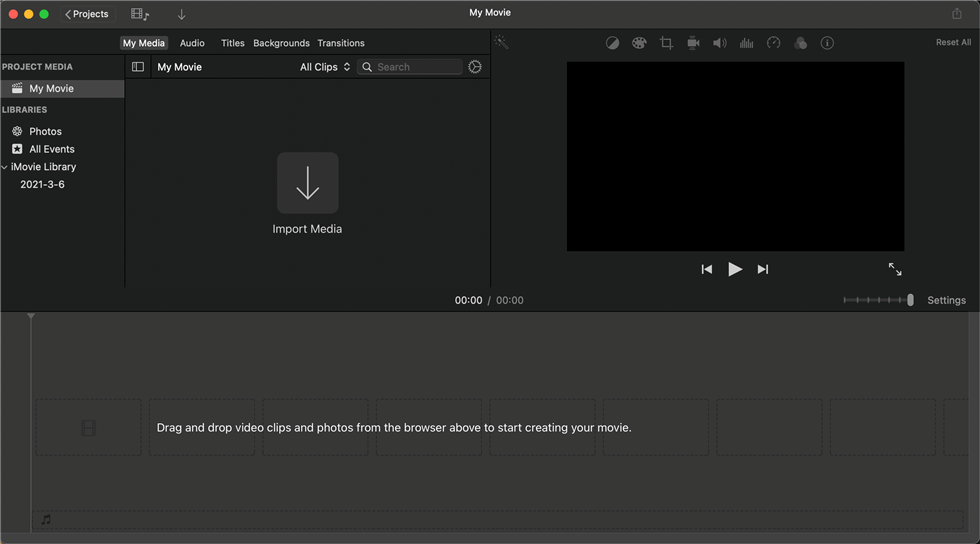Click Reset All adjustments

pos(953,43)
